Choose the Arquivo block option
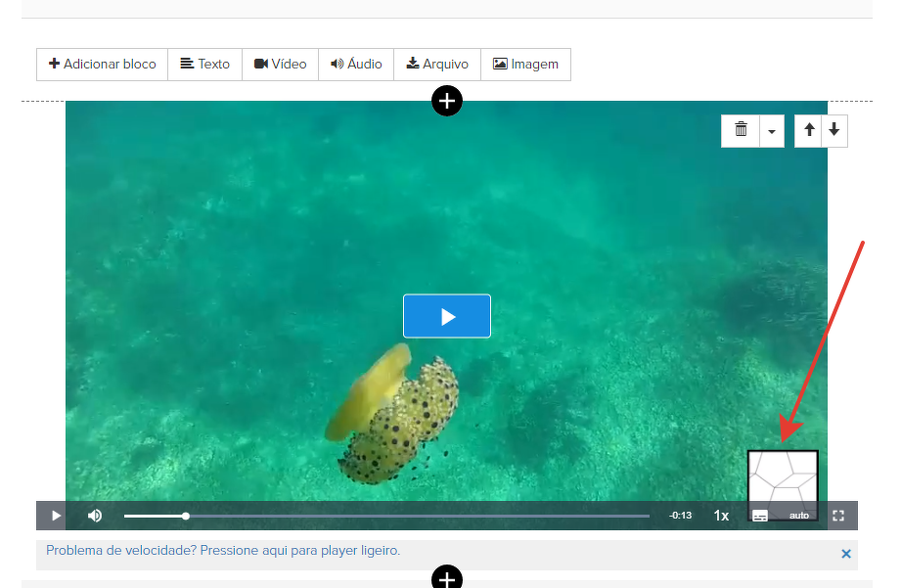901x588 pixels. [x=437, y=65]
